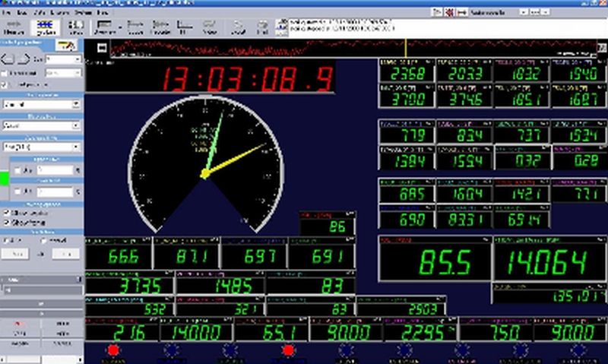
Task: Click the 666 digital display
Action: click(119, 253)
